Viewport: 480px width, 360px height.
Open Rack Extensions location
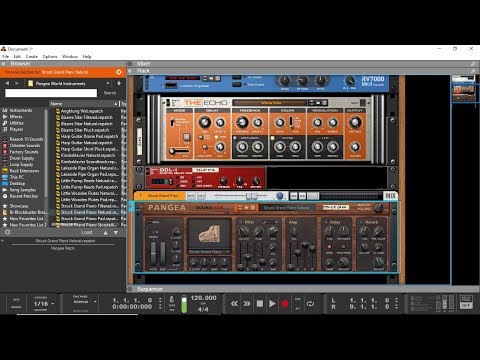[24, 171]
